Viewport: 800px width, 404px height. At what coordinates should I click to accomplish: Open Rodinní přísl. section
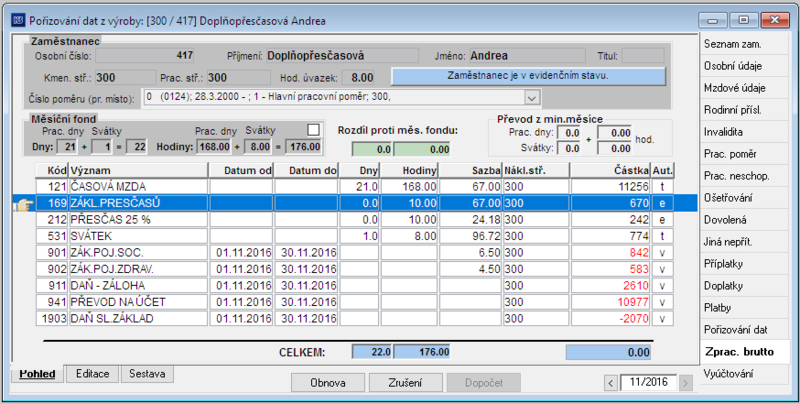pos(744,110)
